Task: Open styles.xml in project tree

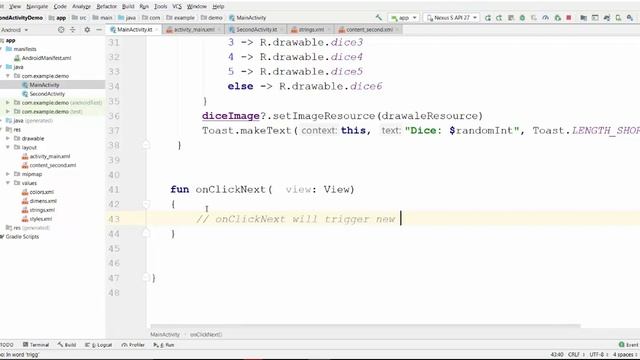Action: [x=37, y=219]
